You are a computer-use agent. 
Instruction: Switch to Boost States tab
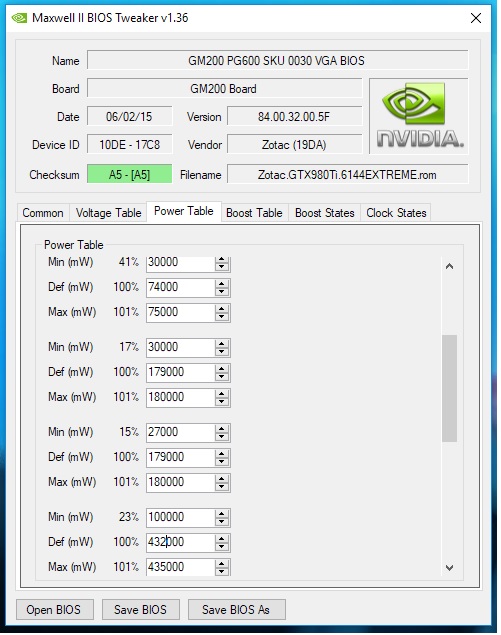pos(324,213)
